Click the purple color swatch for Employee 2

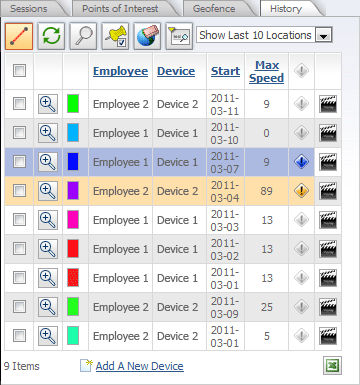pyautogui.click(x=73, y=191)
